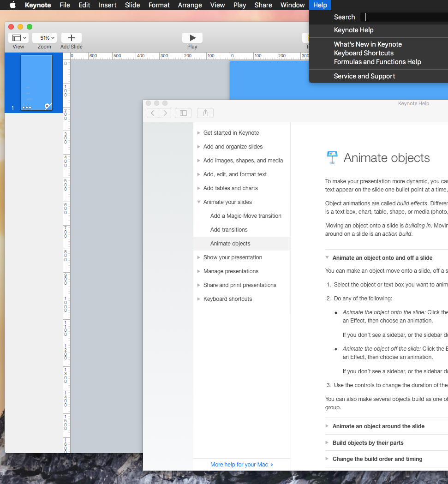Click the Share icon in Help window
This screenshot has height=484, width=448.
pyautogui.click(x=205, y=113)
